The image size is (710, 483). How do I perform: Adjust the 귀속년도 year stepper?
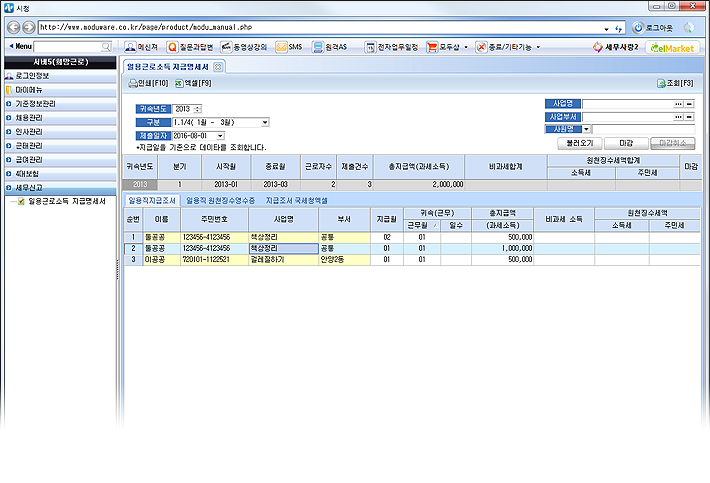click(x=198, y=109)
